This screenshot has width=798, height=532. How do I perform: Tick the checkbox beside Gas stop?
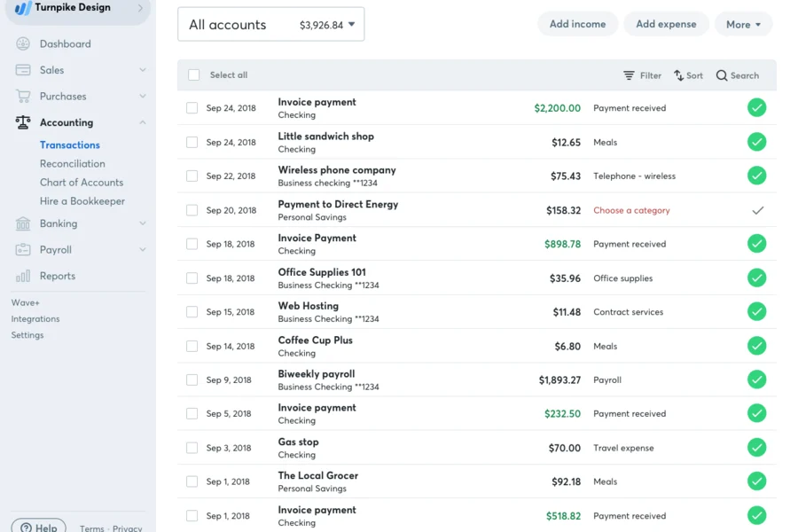point(193,448)
